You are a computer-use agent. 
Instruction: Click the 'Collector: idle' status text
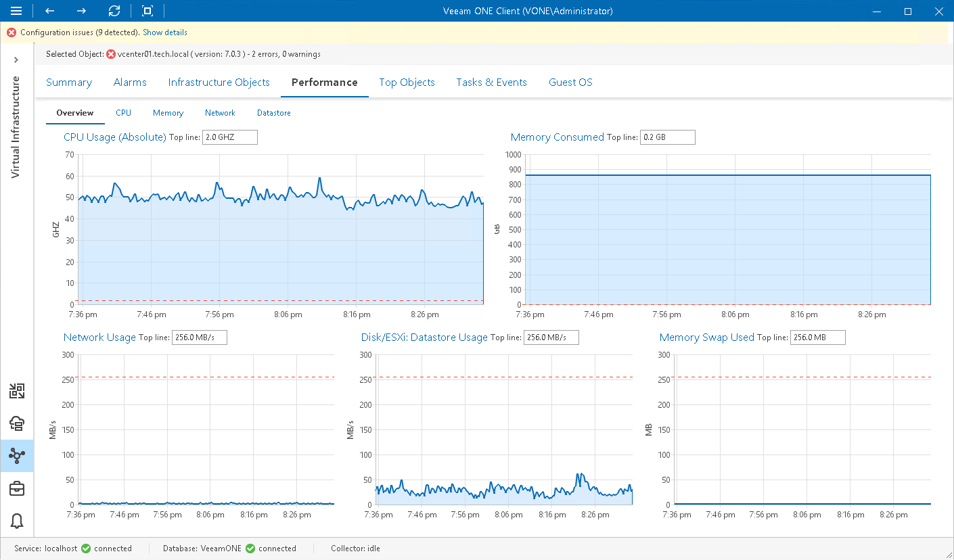pos(355,549)
